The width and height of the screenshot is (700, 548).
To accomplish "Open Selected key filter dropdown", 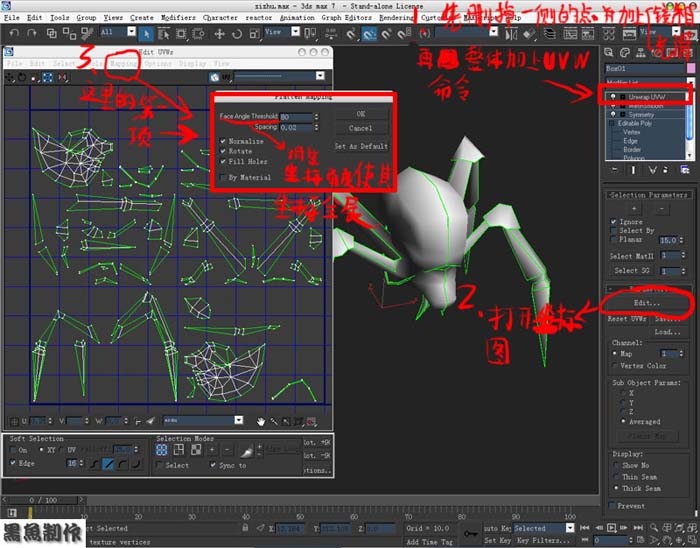I will tap(570, 528).
